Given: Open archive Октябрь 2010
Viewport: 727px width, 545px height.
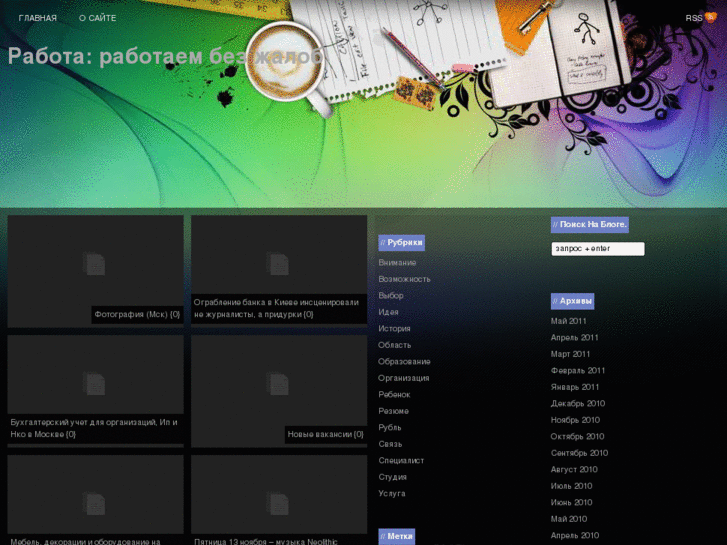Looking at the screenshot, I should (577, 436).
